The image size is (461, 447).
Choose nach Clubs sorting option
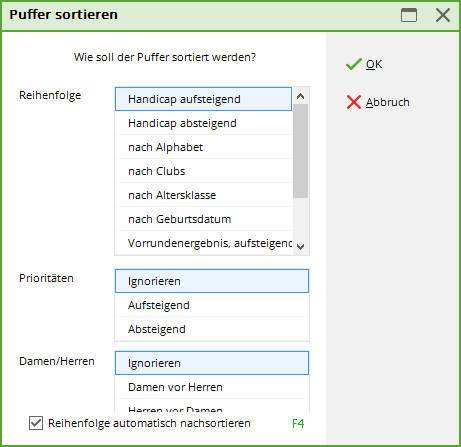(203, 171)
